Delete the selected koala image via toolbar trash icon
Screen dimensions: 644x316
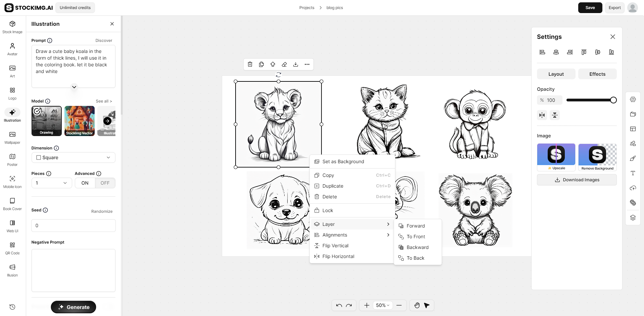(x=250, y=64)
